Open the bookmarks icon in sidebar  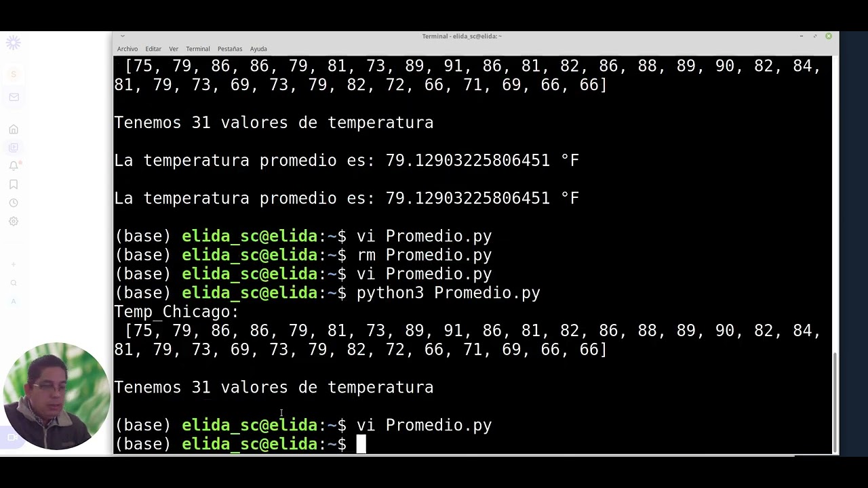[14, 184]
